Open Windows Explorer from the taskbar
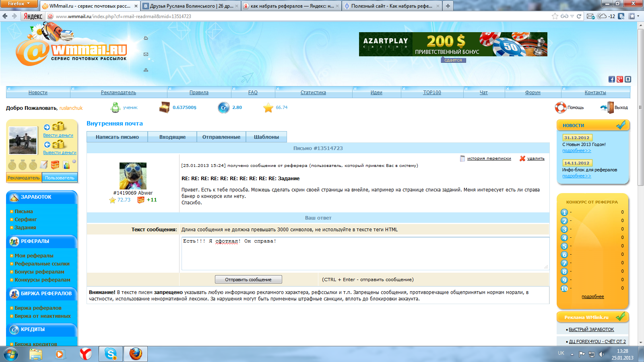644x362 pixels. 36,354
